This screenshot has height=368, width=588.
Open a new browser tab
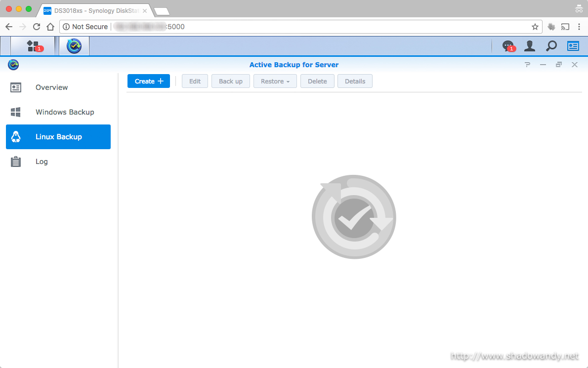pyautogui.click(x=162, y=12)
